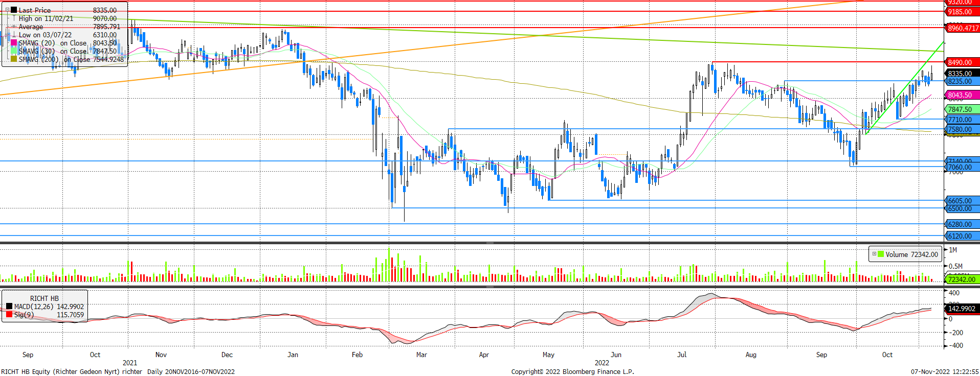Image resolution: width=980 pixels, height=376 pixels.
Task: Click the Low marker icon in legend
Action: coord(14,35)
